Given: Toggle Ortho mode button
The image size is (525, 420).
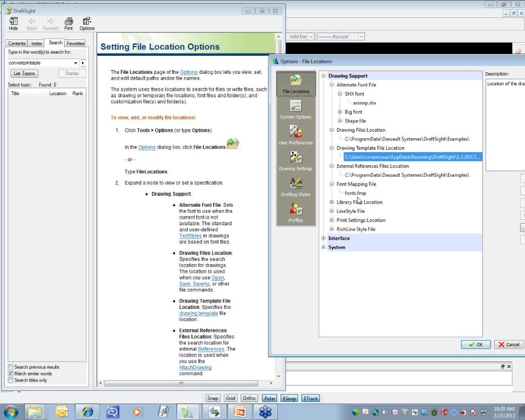Looking at the screenshot, I should (x=249, y=398).
